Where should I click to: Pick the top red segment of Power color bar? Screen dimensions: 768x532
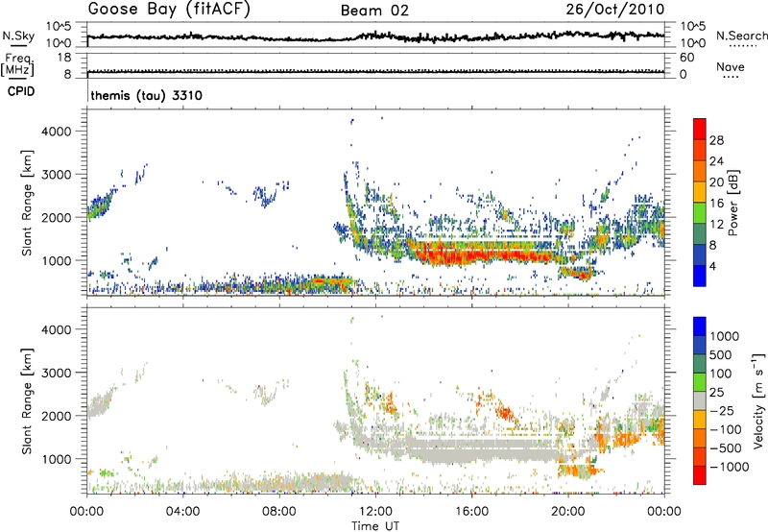[700, 129]
